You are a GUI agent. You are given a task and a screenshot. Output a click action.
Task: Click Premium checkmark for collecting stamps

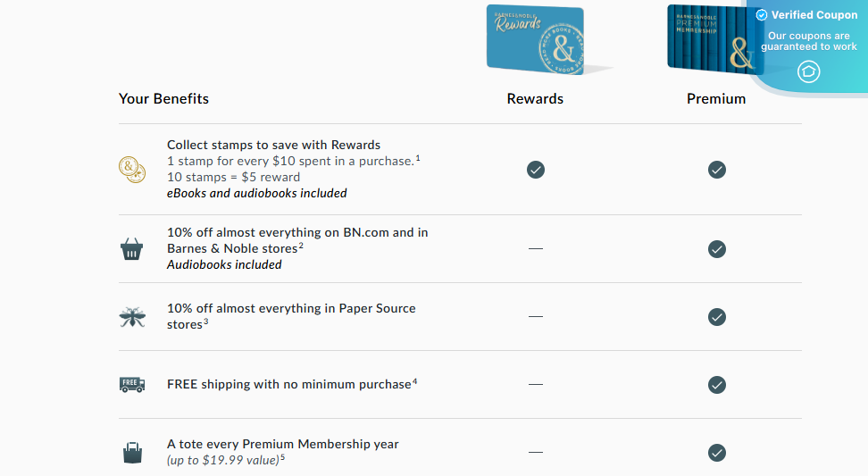pos(716,170)
